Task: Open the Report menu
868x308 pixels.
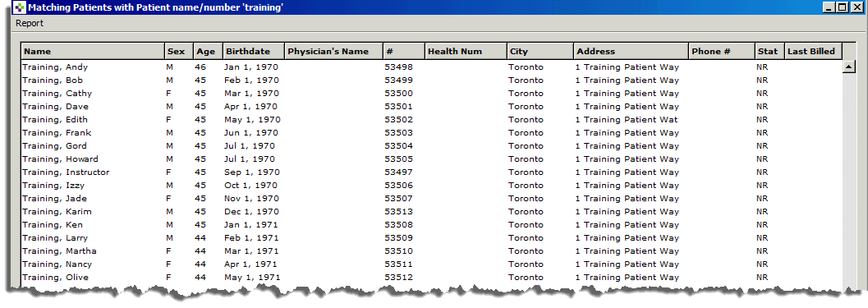Action: [30, 23]
